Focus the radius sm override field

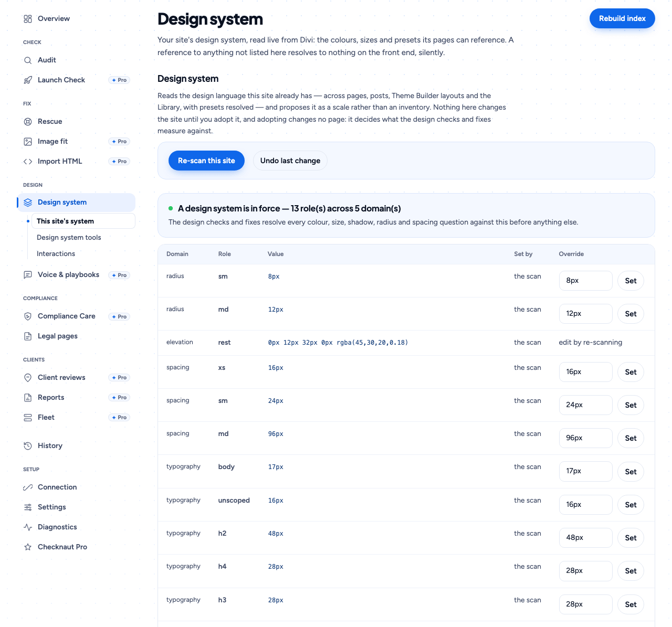tap(585, 281)
